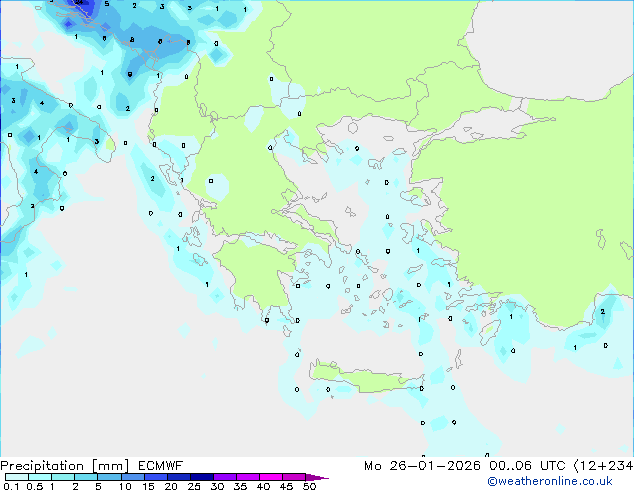Select the 30–35 mm purple legend swatch
Image resolution: width=634 pixels, height=490 pixels.
pyautogui.click(x=225, y=477)
